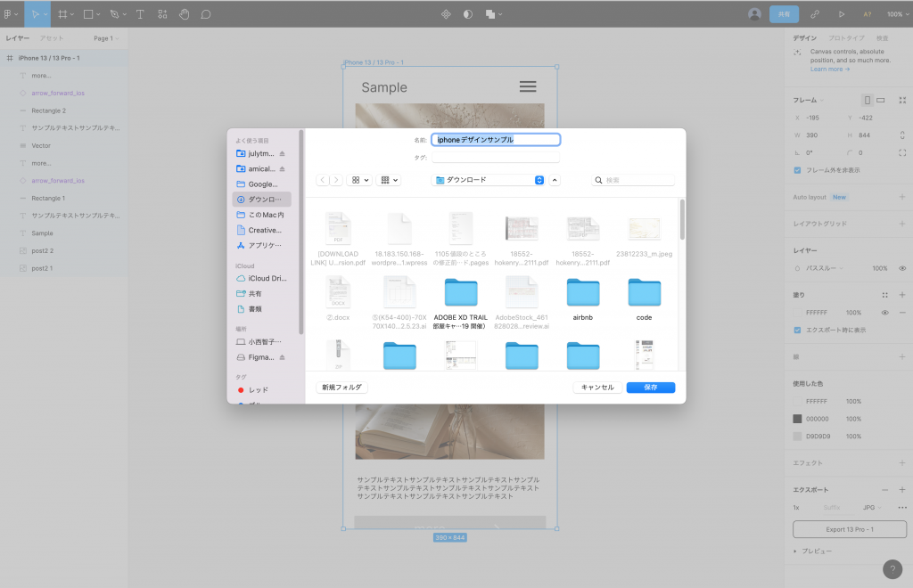Click the 保存 save button

[650, 388]
